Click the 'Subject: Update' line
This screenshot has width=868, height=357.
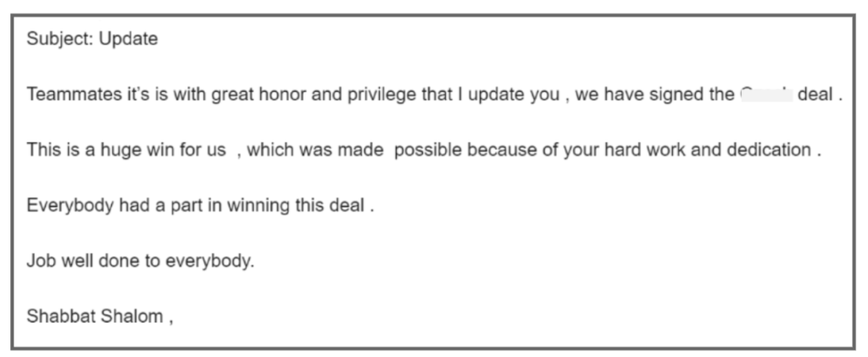92,39
